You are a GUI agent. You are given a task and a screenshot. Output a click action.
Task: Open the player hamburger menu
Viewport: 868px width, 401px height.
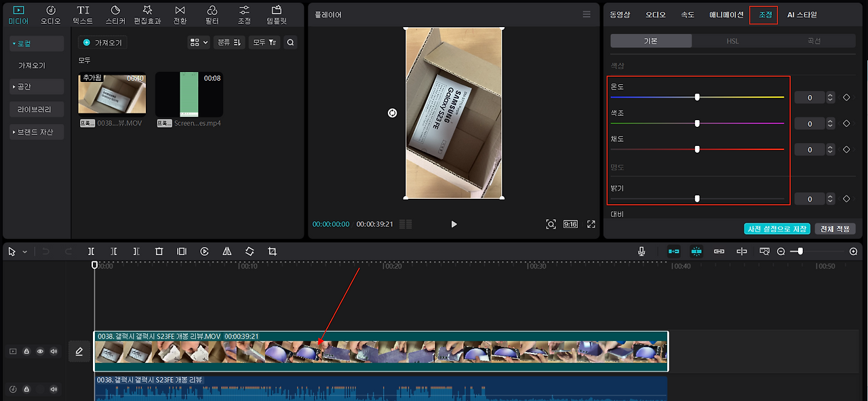click(587, 14)
